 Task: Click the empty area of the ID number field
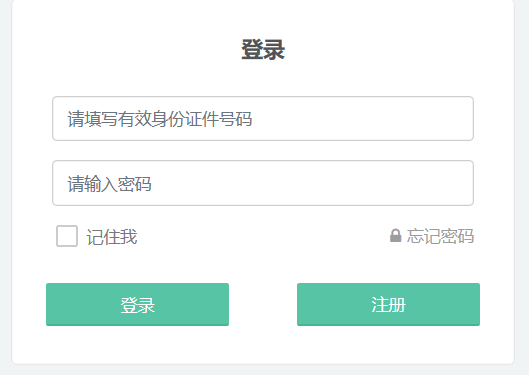pos(363,118)
